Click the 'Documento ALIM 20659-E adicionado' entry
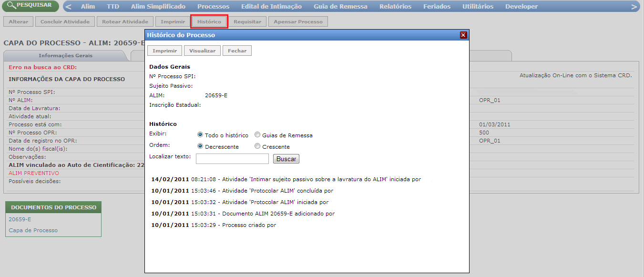Screen dimensions: 644x277 (243, 214)
